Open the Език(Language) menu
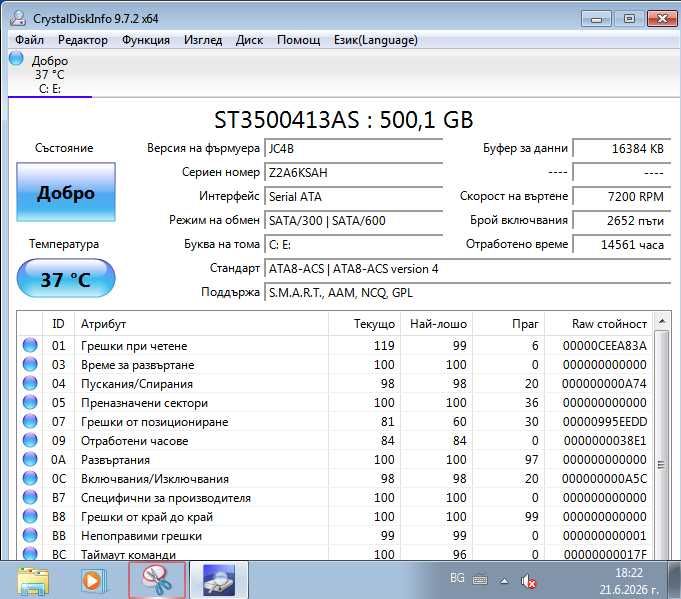Viewport: 681px width, 599px height. pyautogui.click(x=376, y=40)
